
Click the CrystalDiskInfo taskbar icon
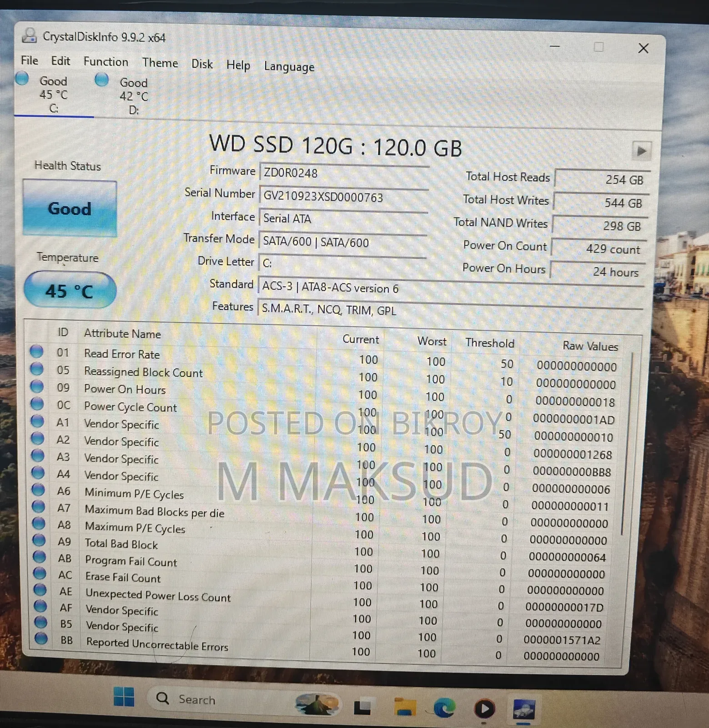tap(524, 710)
